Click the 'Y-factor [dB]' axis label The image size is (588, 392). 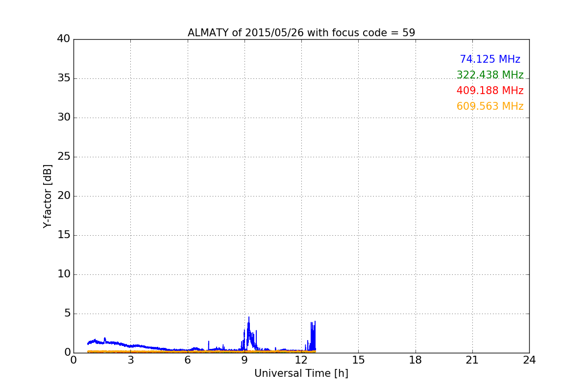point(47,196)
